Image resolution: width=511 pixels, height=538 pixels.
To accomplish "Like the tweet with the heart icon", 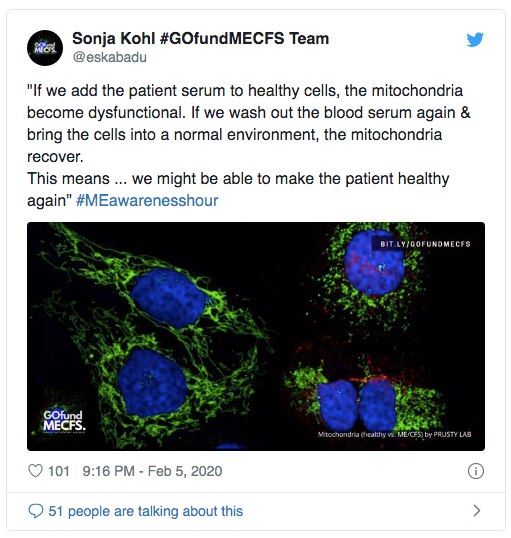I will coord(35,471).
